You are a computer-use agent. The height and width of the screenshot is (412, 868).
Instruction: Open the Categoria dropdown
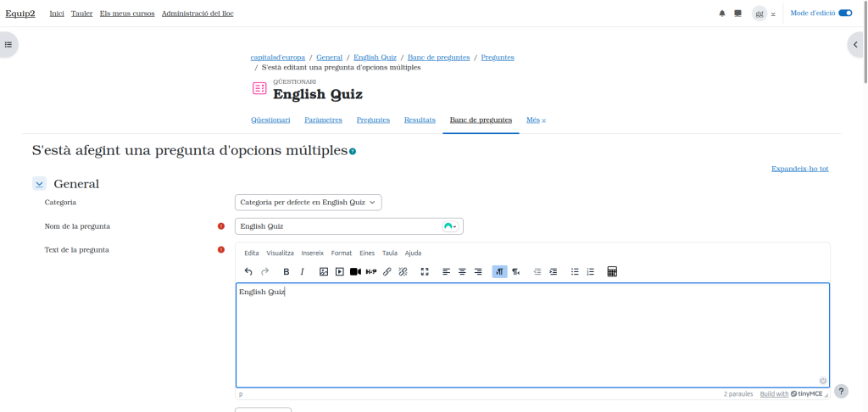(x=308, y=203)
